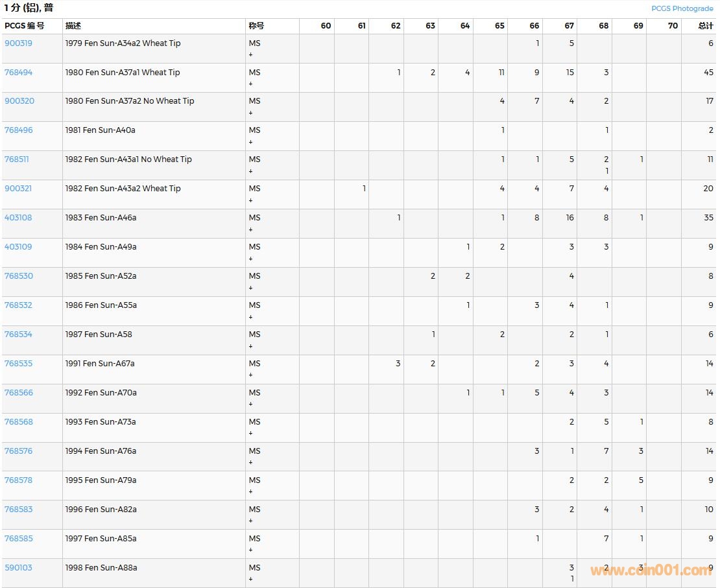Open PCGS number 403108 for 1983 Fen
The height and width of the screenshot is (588, 720).
click(x=18, y=218)
